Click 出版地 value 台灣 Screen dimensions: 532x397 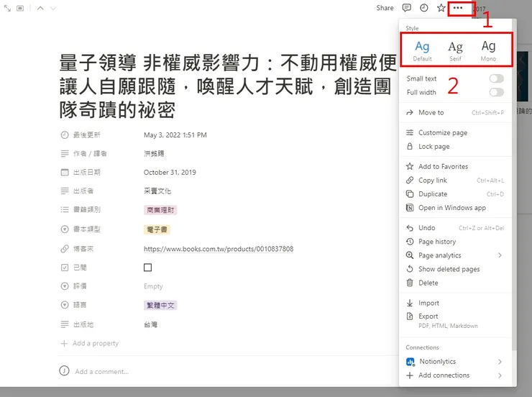(151, 325)
